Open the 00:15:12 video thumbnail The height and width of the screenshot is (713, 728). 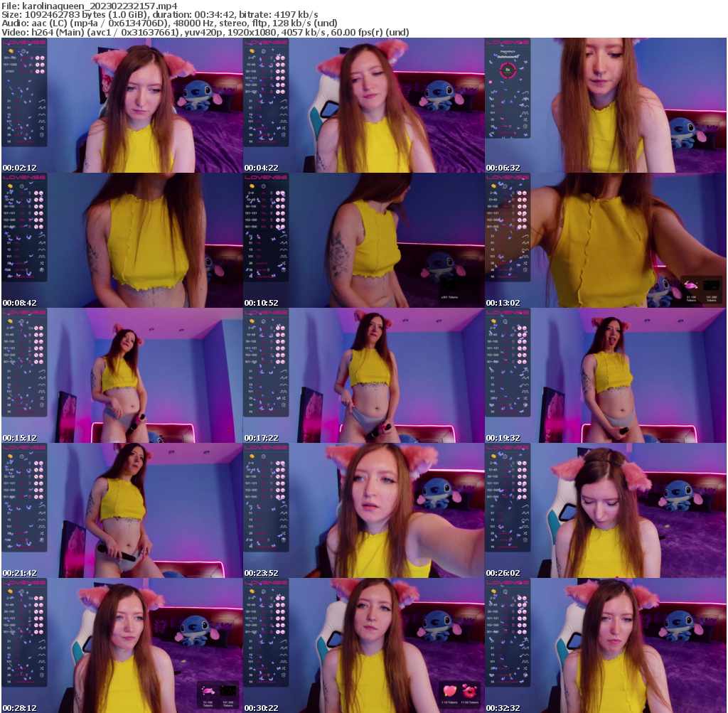tap(121, 373)
